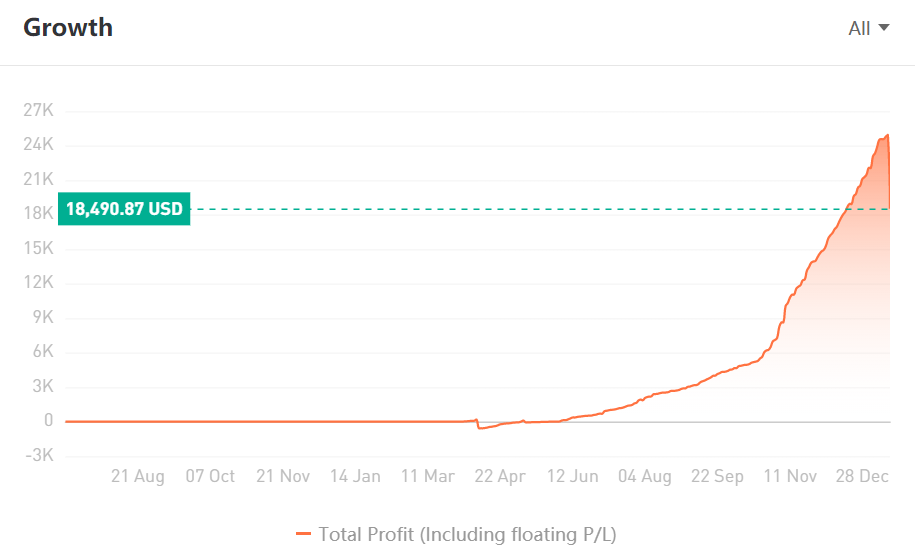Select the 21 Nov date label
Screen dimensions: 915x554
click(x=283, y=476)
